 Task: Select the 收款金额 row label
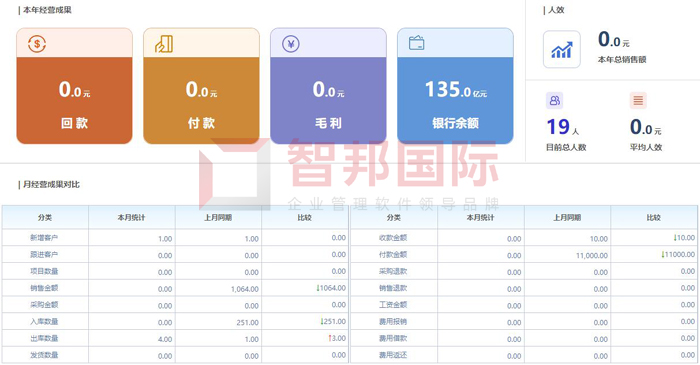coord(393,238)
